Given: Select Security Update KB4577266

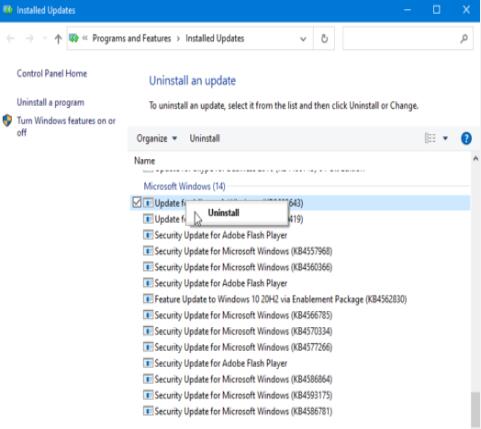Looking at the screenshot, I should 237,347.
